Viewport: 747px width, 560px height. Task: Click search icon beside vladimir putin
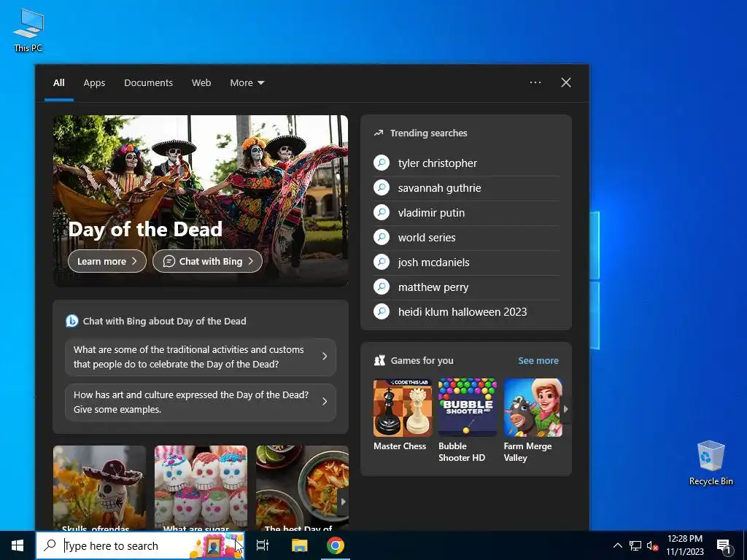(382, 212)
